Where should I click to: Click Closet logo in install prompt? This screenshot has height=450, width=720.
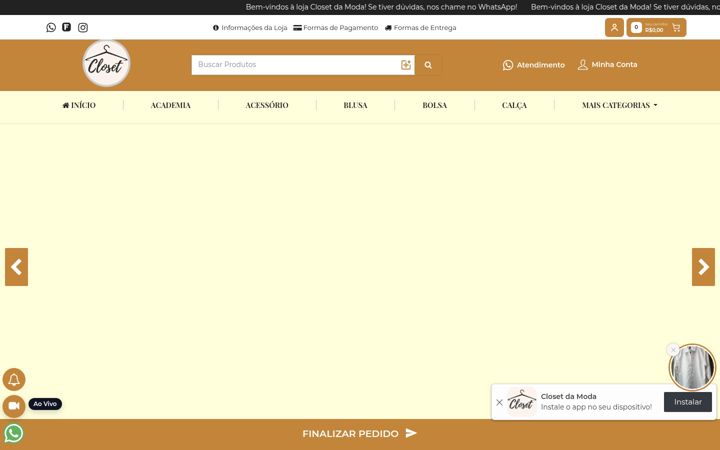[522, 402]
